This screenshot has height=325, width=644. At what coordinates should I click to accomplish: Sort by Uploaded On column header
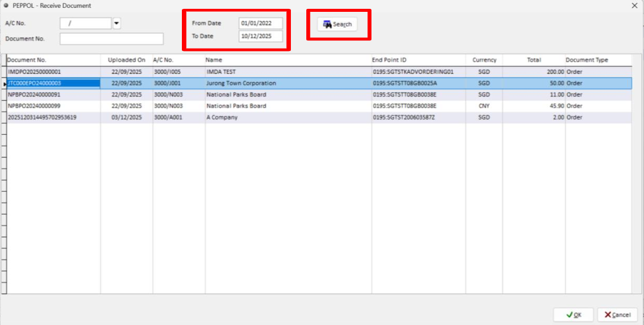tap(127, 60)
